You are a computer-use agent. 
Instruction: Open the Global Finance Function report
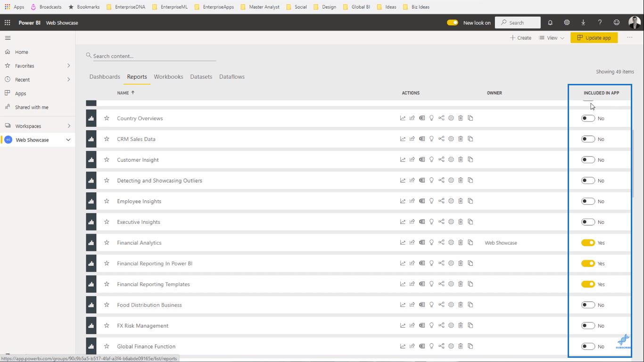tap(146, 346)
